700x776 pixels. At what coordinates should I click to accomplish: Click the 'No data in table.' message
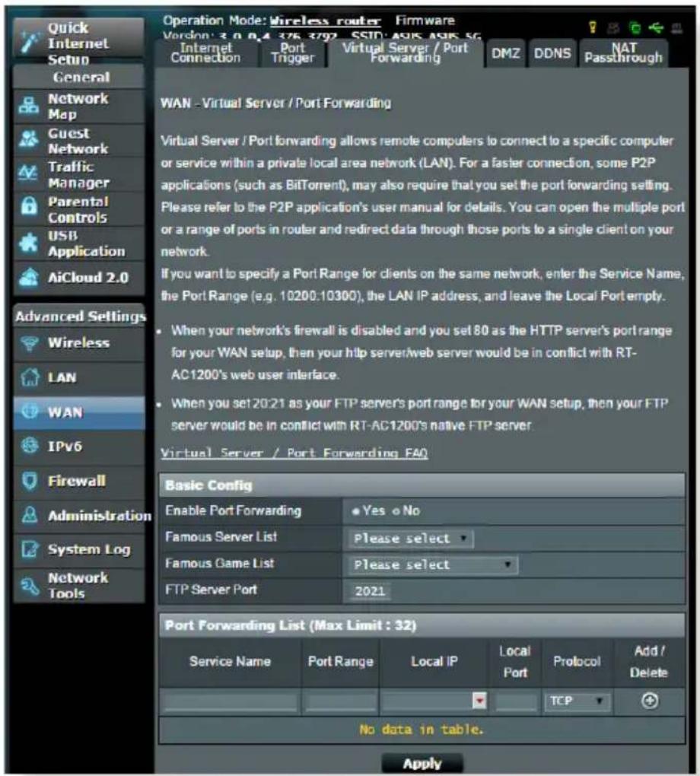[422, 730]
